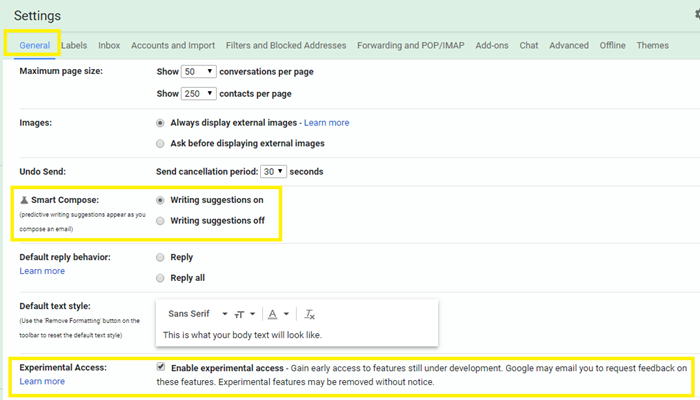Open Filters and Blocked Addresses tab
This screenshot has height=400, width=700.
coord(285,45)
